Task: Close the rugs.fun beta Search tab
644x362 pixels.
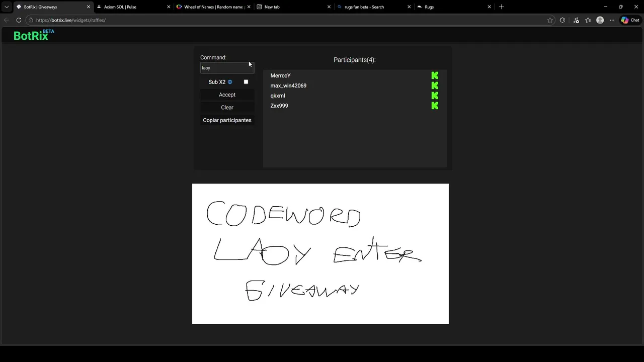Action: [409, 7]
